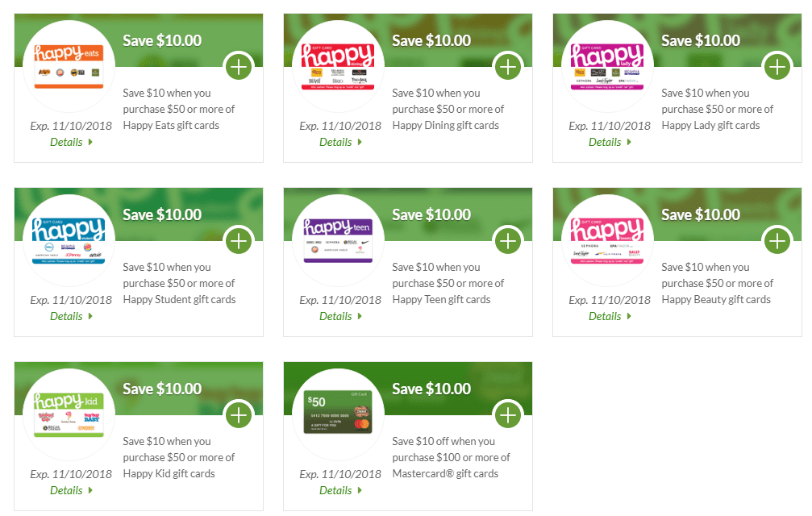The image size is (812, 516).
Task: Clip the Happy Teen coupon plus button
Action: pyautogui.click(x=508, y=241)
